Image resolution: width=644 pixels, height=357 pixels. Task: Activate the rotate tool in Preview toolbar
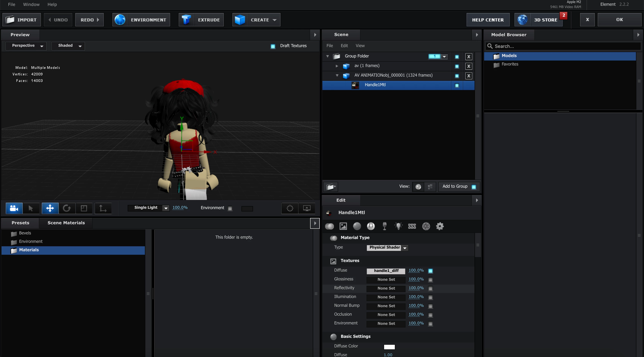[67, 208]
